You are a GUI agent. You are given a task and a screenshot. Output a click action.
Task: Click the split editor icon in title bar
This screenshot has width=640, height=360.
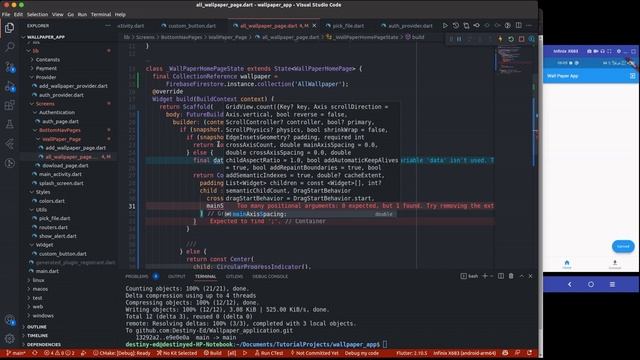click(518, 25)
